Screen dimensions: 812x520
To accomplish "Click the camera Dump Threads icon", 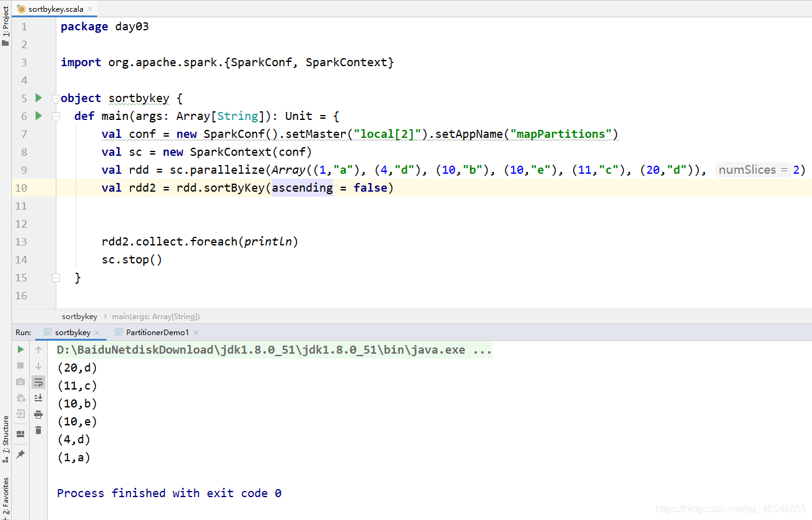I will point(20,381).
